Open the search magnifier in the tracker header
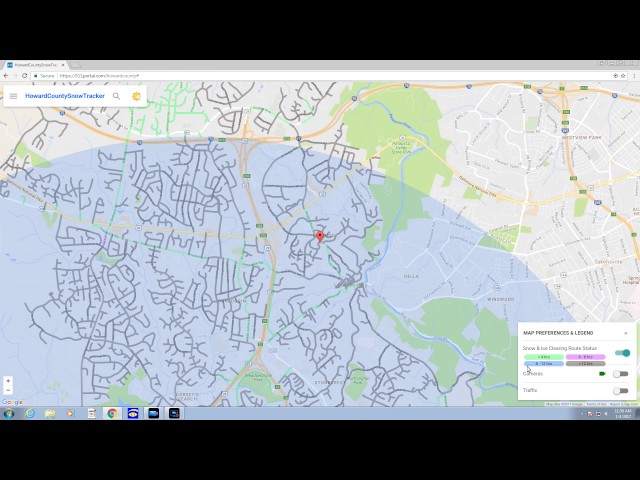640x480 pixels. click(x=116, y=96)
